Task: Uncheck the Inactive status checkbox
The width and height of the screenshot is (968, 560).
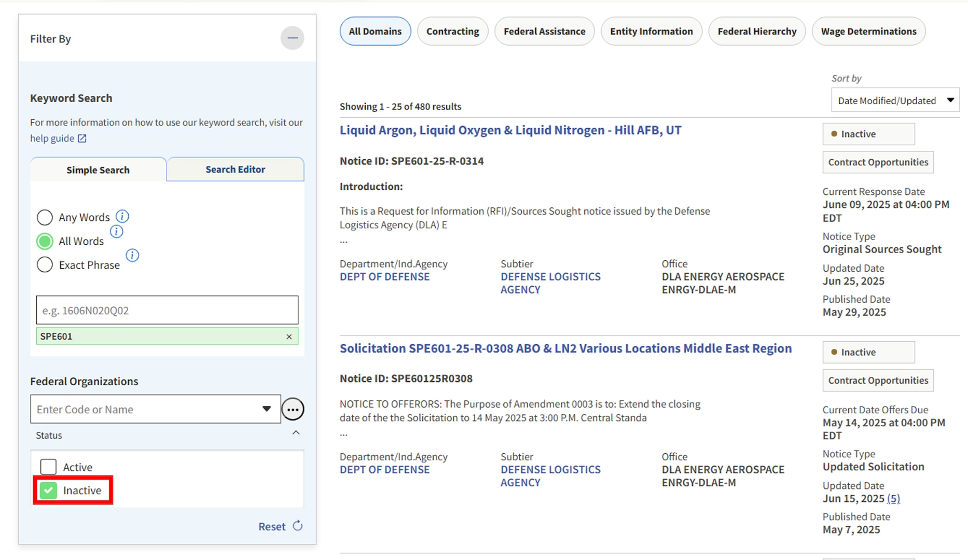Action: [48, 490]
